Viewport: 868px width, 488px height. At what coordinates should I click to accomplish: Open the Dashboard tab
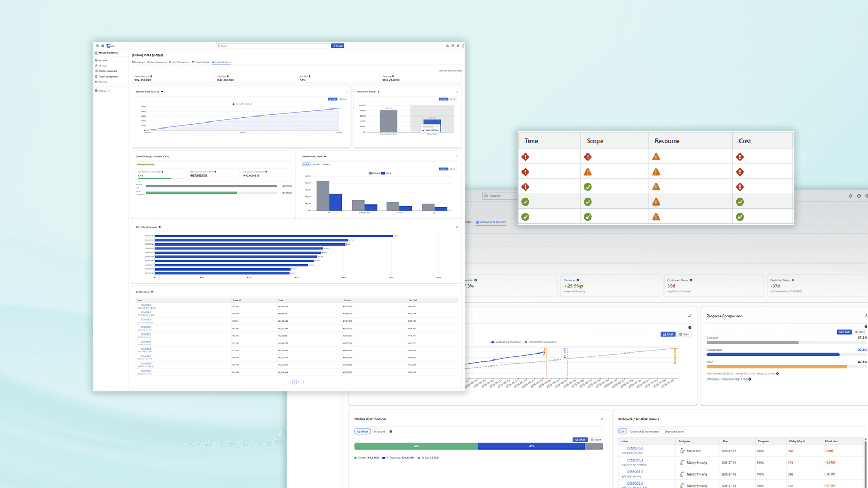pos(139,62)
